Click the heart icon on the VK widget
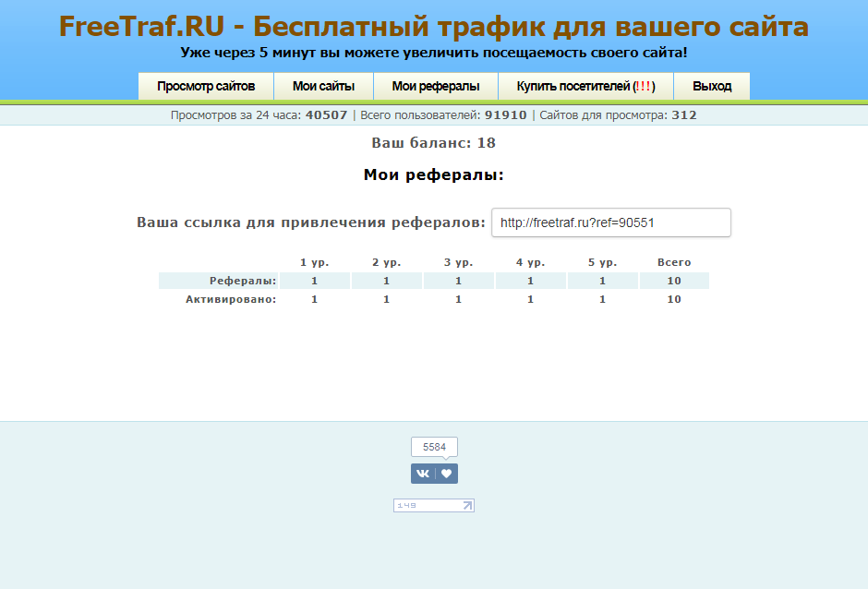The image size is (868, 589). (447, 474)
